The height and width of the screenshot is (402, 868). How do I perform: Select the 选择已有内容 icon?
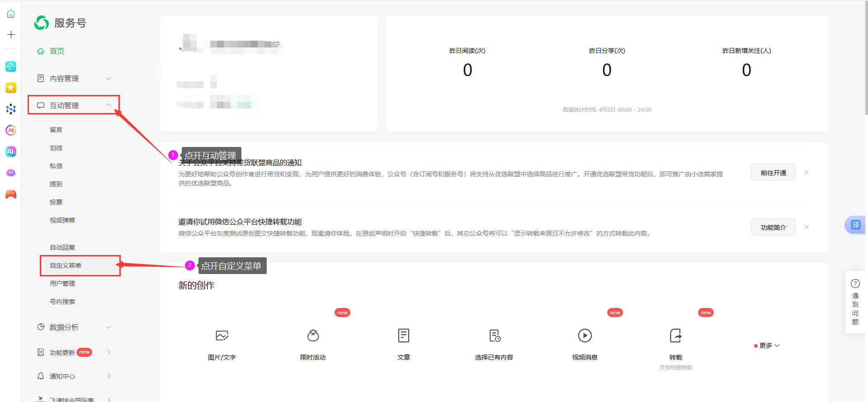coord(495,336)
